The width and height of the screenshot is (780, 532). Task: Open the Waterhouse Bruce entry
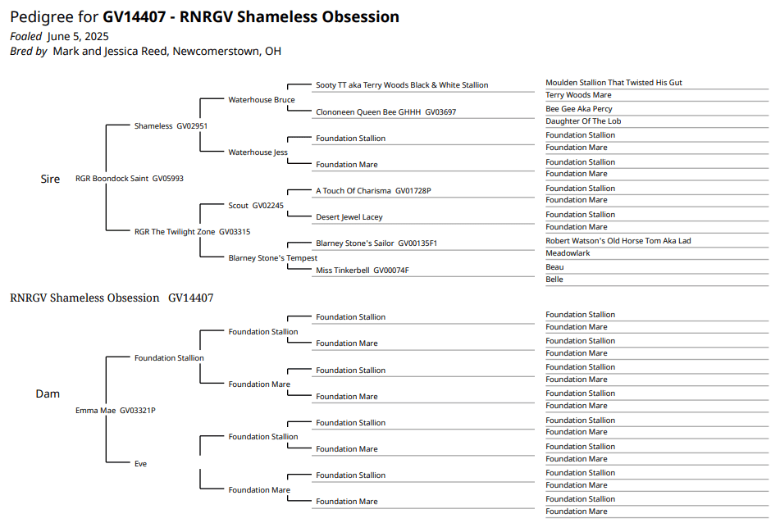[x=261, y=100]
